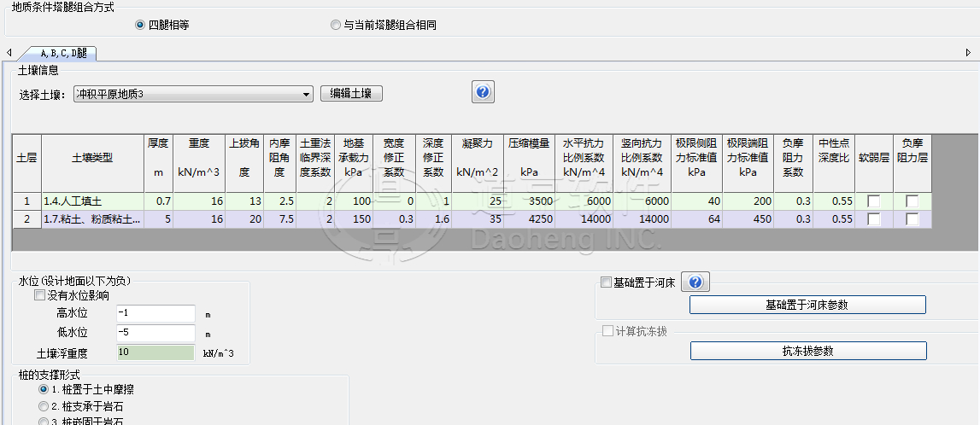Select soil type cell 1.4.人工填土

coord(92,201)
